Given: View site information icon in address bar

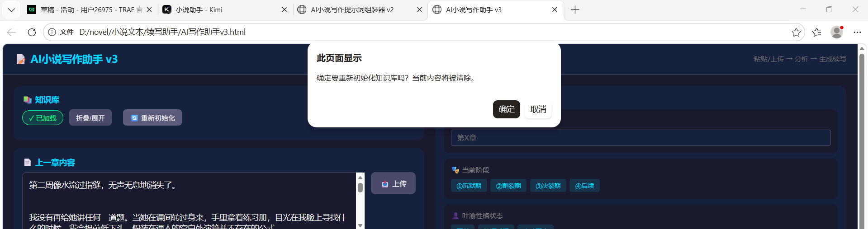Looking at the screenshot, I should point(52,32).
